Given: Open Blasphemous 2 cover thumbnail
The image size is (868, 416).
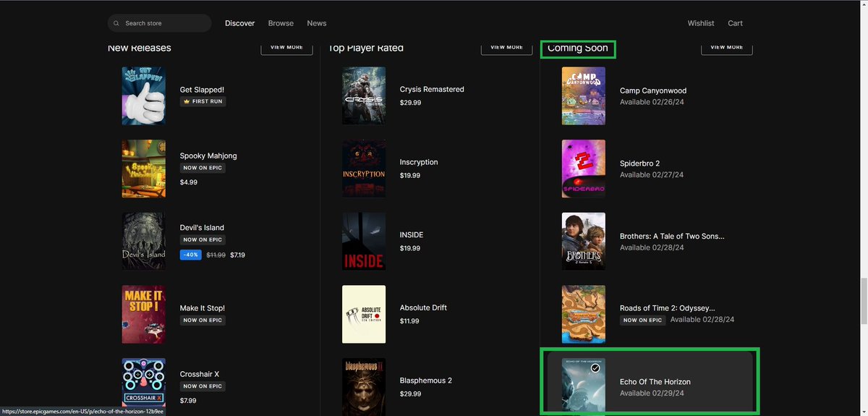Looking at the screenshot, I should [x=364, y=387].
